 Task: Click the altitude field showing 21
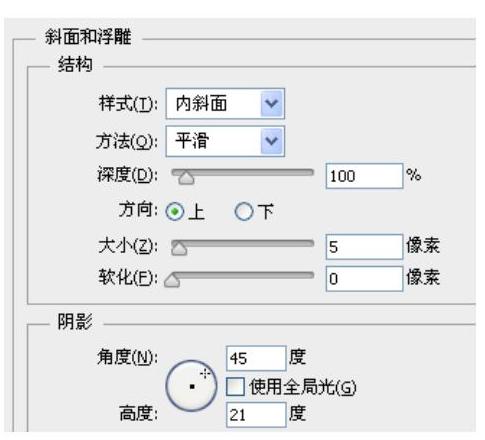256,415
